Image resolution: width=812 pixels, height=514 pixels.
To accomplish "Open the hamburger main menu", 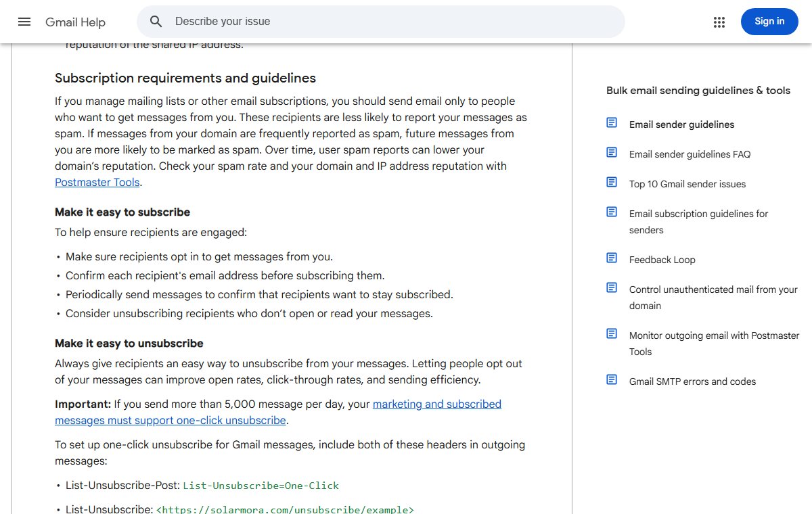I will coord(24,22).
